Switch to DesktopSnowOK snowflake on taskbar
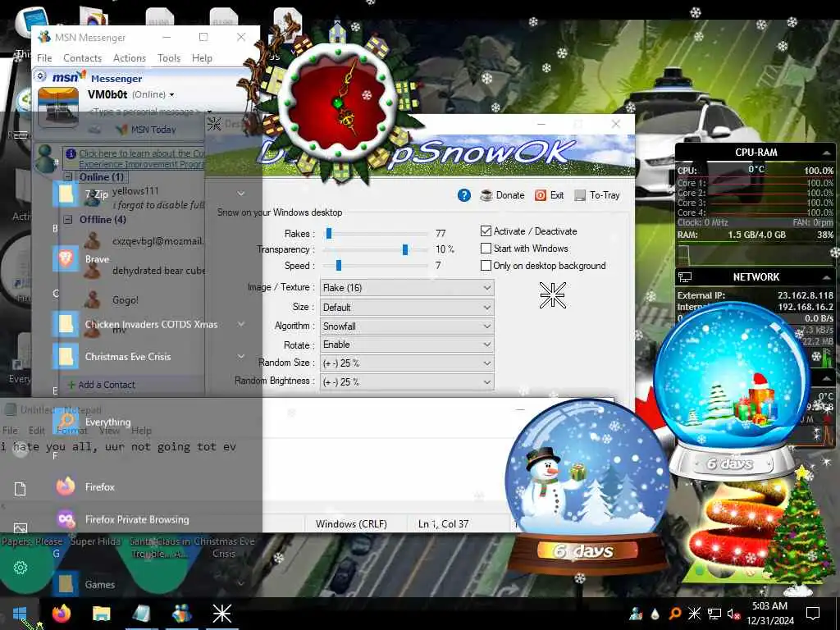 221,614
